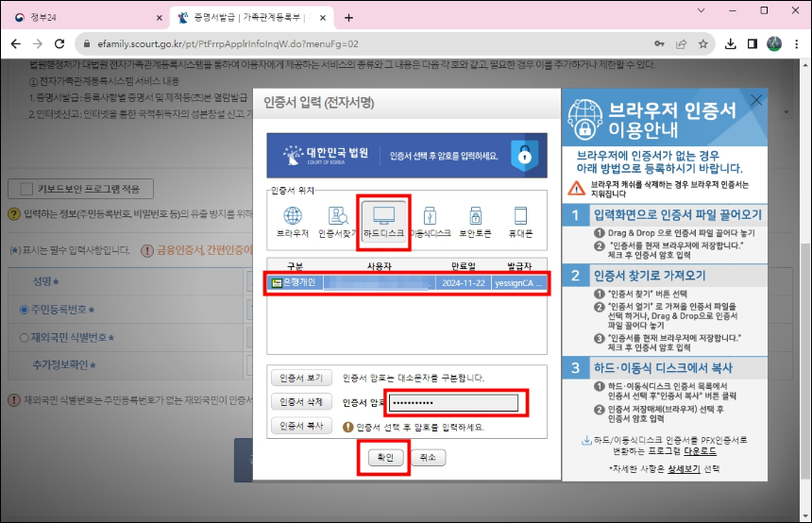Click the 만료일 column header

[x=464, y=266]
